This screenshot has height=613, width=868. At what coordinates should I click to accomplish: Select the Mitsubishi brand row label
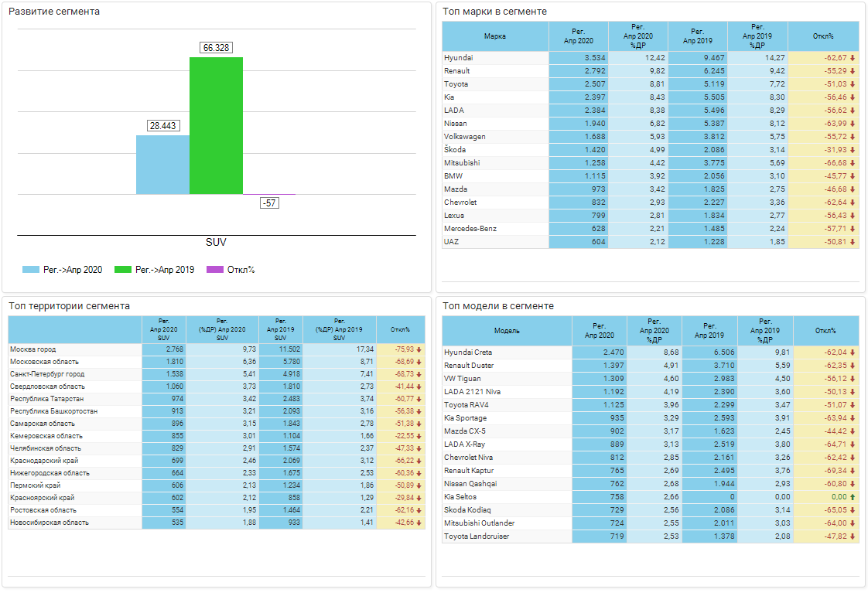pyautogui.click(x=462, y=163)
